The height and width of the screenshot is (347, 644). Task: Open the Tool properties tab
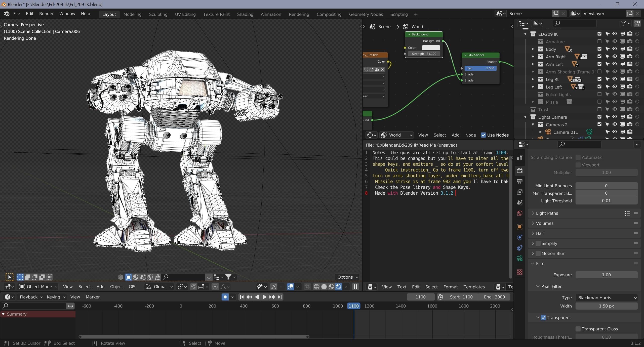[520, 157]
